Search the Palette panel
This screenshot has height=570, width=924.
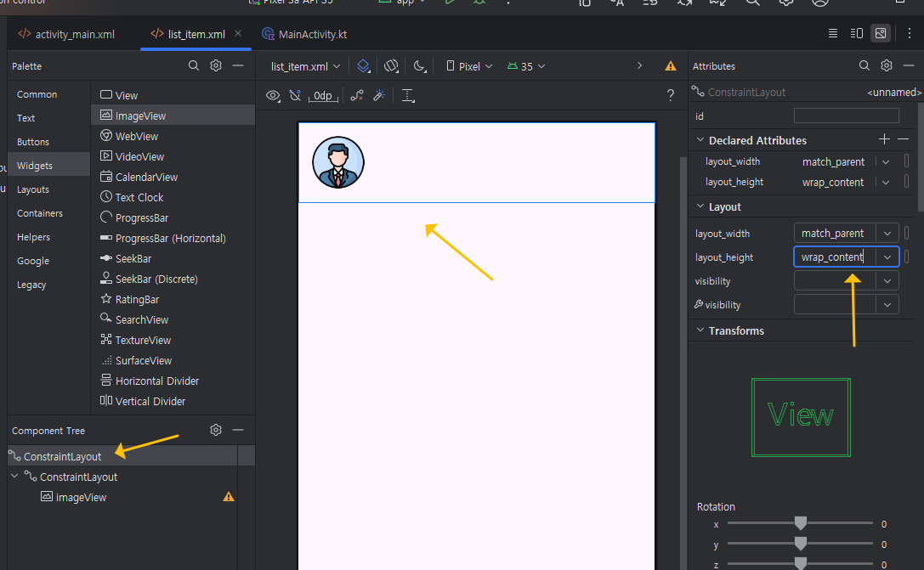point(193,65)
